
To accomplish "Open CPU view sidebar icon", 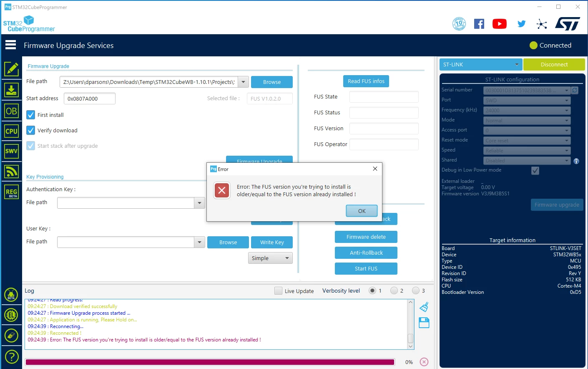I will (11, 131).
